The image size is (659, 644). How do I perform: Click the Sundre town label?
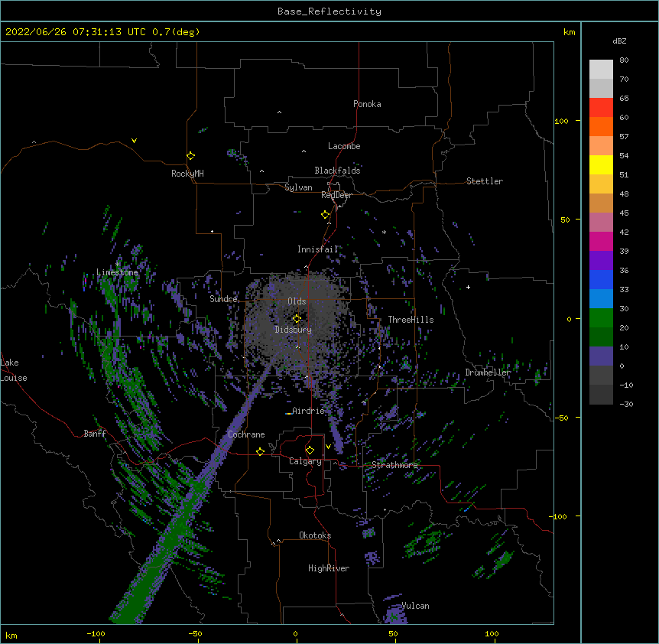tap(223, 299)
